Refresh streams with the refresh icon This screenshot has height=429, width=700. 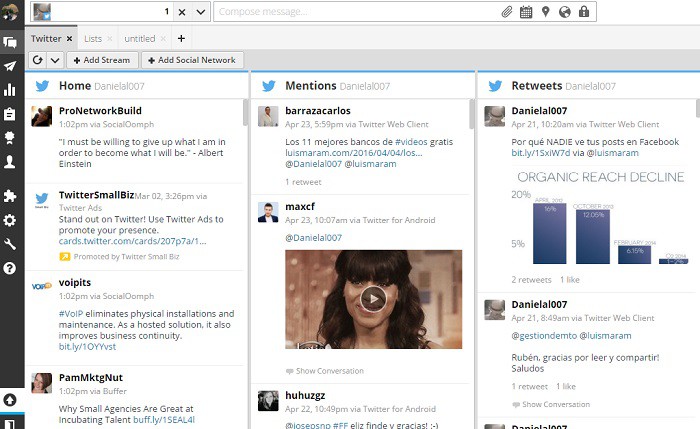[x=38, y=60]
